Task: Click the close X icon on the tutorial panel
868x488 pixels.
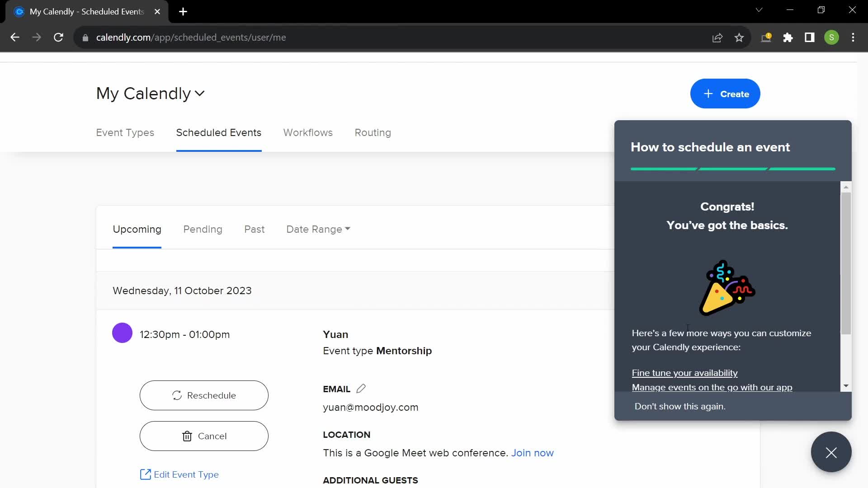Action: click(x=831, y=452)
